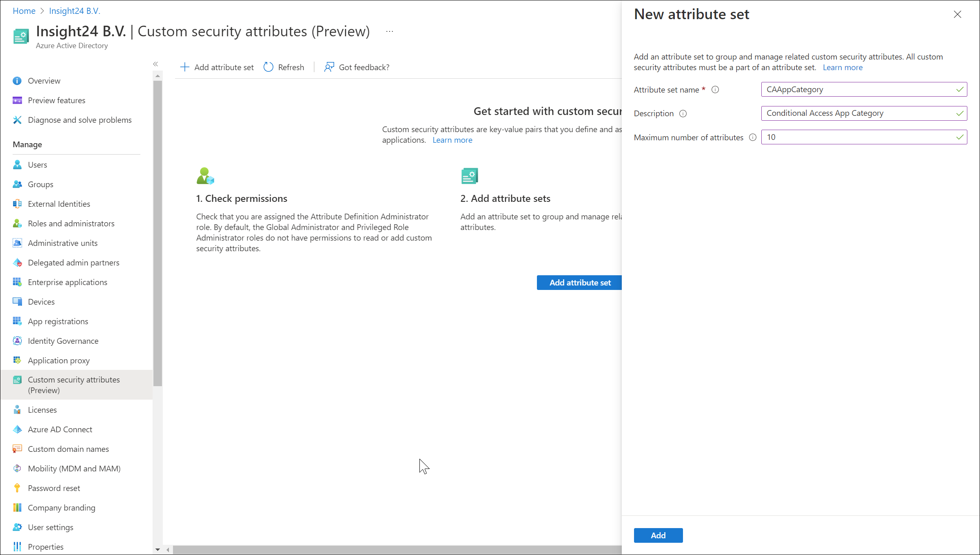This screenshot has width=980, height=555.
Task: Click the blue Add button
Action: coord(658,535)
